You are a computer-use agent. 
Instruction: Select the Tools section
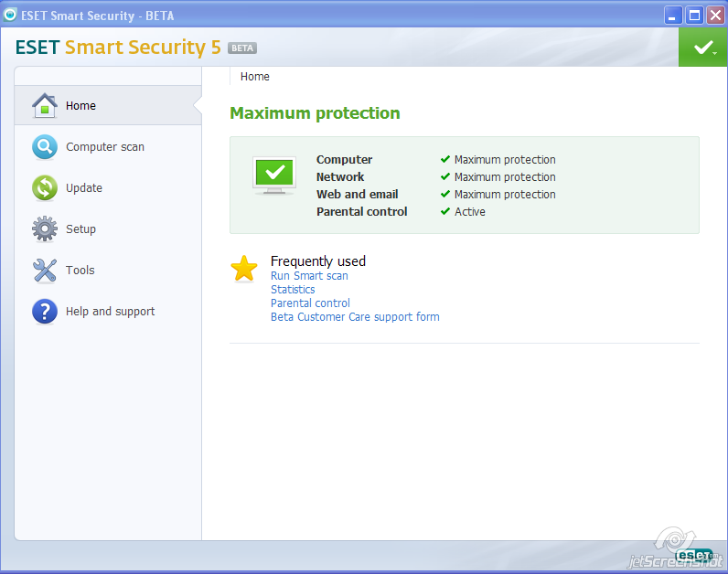click(x=108, y=270)
